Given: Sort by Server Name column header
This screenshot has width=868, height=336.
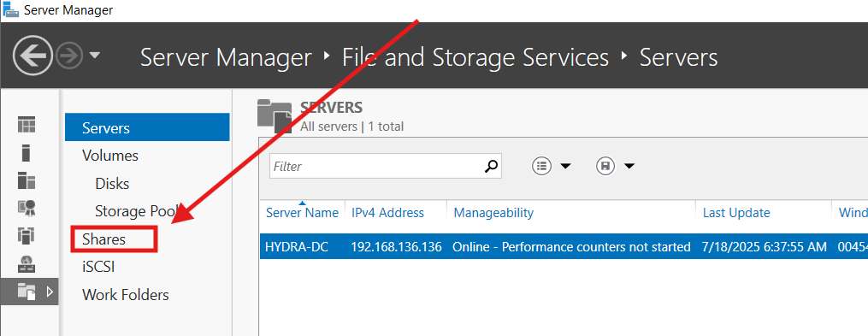Looking at the screenshot, I should point(302,213).
